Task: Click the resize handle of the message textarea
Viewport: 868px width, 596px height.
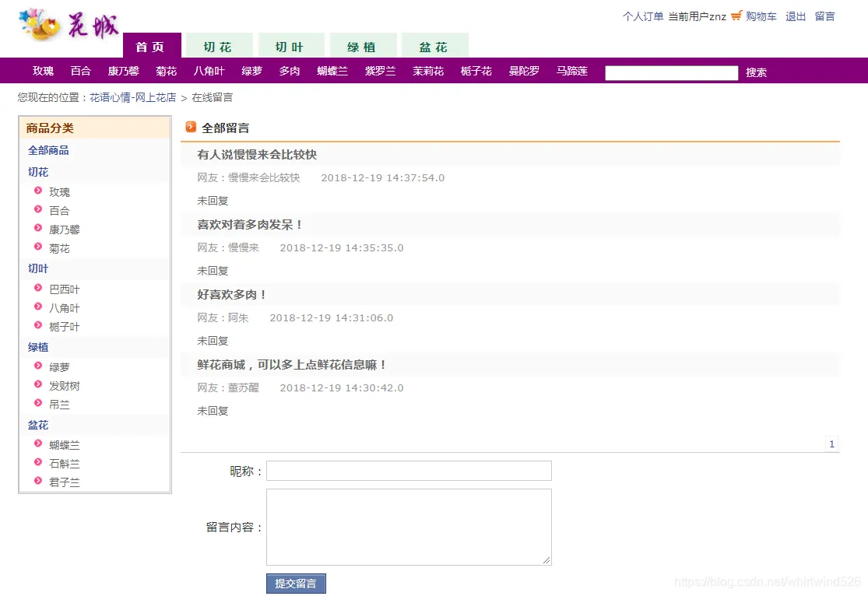Action: tap(546, 560)
